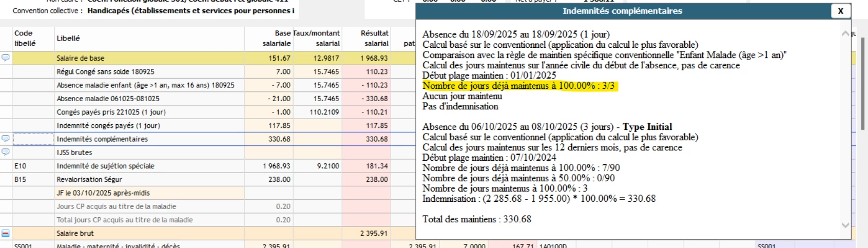Click code B15 cell
The height and width of the screenshot is (248, 868).
(x=20, y=179)
